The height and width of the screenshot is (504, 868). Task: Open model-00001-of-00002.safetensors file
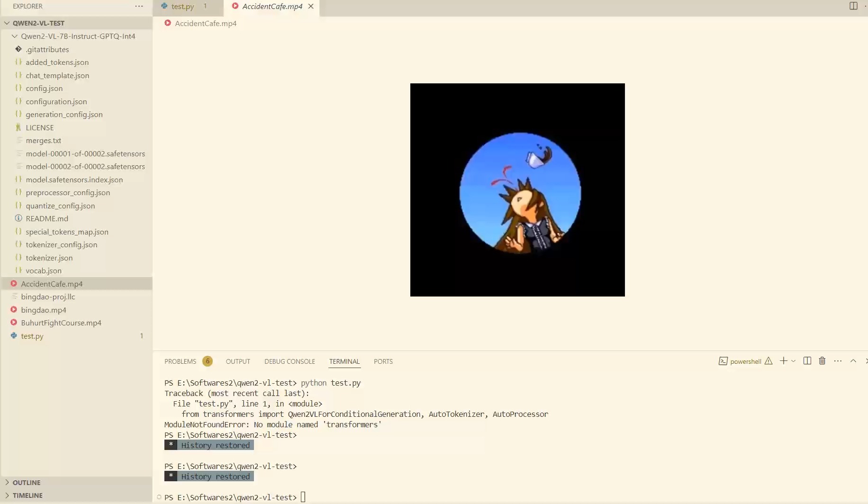(85, 153)
